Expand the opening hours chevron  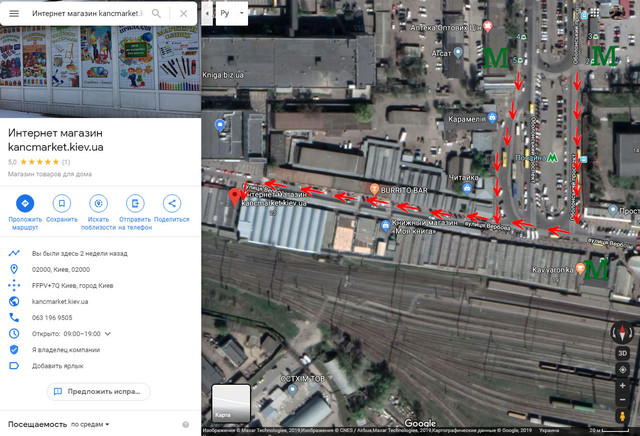108,334
